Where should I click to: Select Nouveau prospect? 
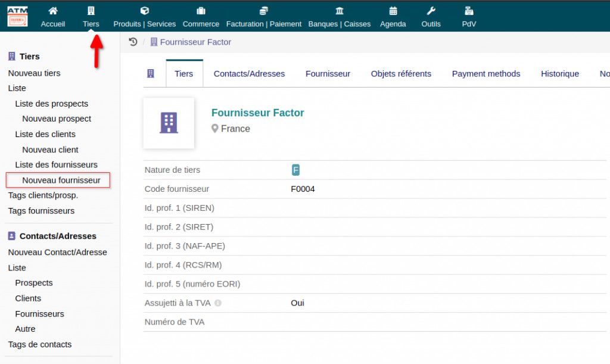tap(57, 119)
